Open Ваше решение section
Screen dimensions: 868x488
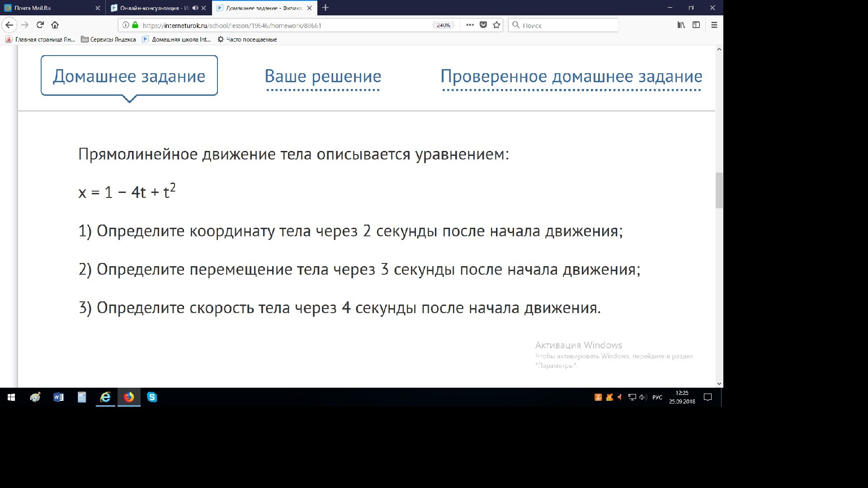click(323, 76)
